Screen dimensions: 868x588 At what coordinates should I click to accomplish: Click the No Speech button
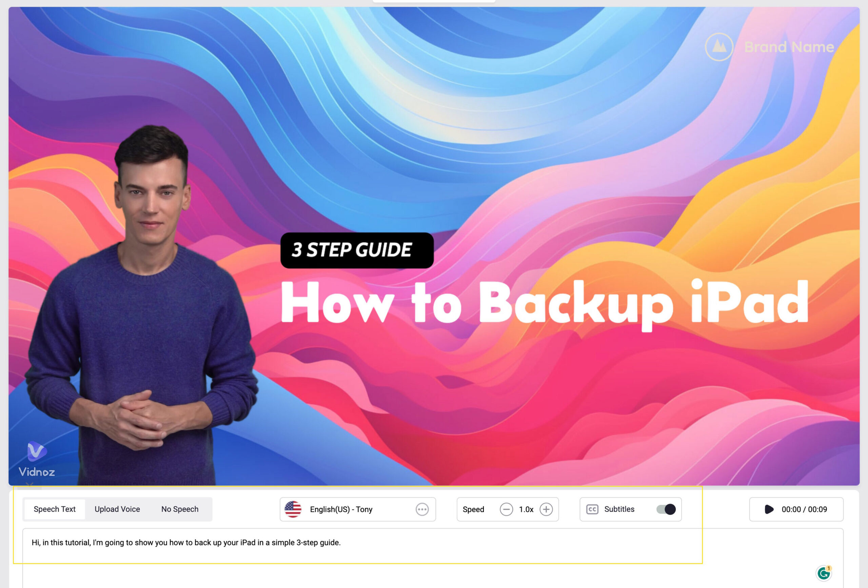[x=180, y=509]
